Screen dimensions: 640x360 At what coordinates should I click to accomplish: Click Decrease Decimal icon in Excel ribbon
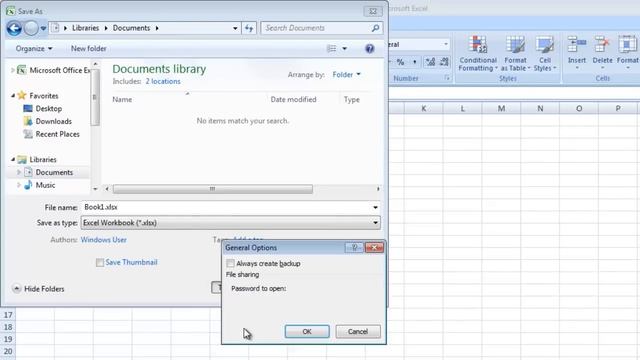tap(444, 62)
